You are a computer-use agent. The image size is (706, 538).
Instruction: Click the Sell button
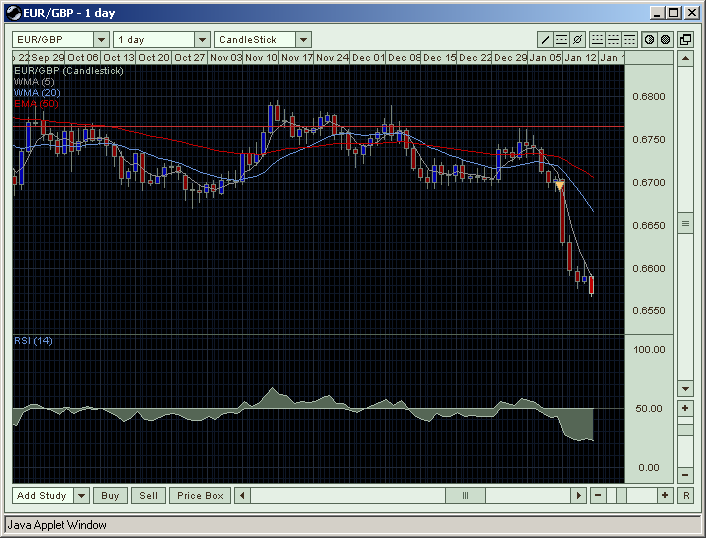[149, 495]
